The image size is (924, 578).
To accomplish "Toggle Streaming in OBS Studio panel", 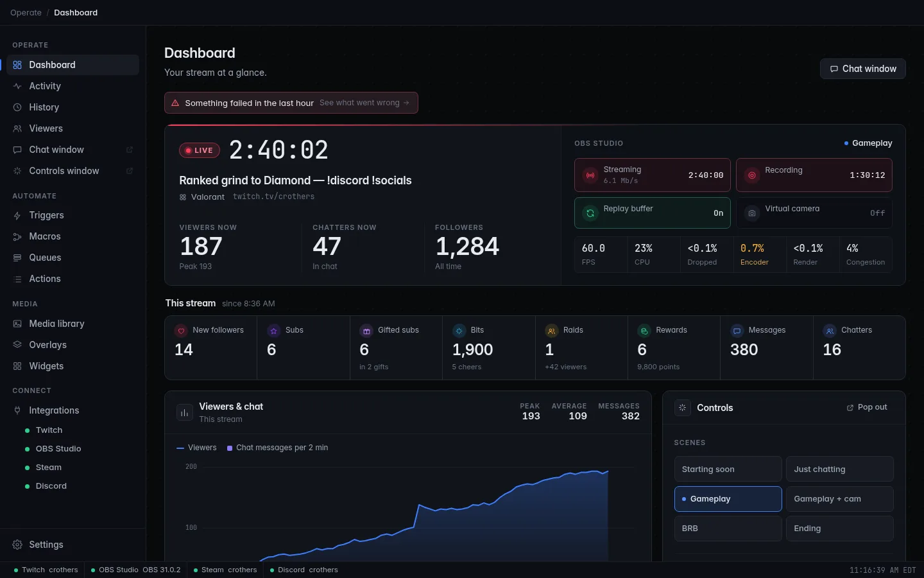I will (653, 175).
